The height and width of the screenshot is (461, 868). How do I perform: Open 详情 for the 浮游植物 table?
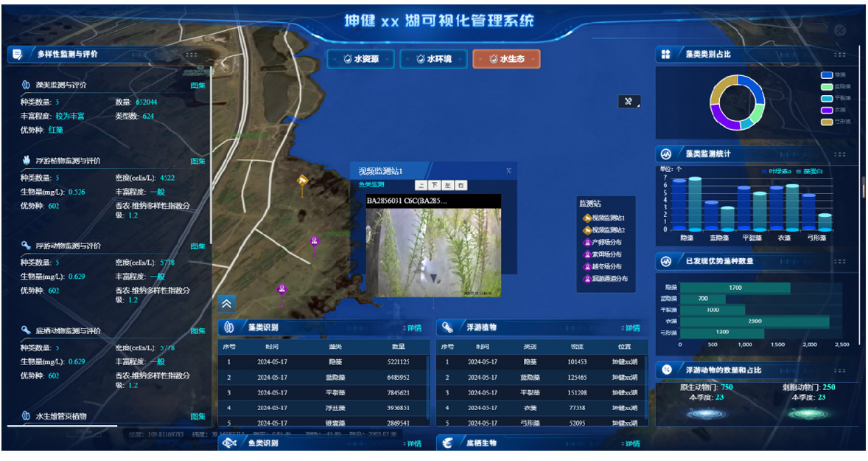pyautogui.click(x=631, y=327)
